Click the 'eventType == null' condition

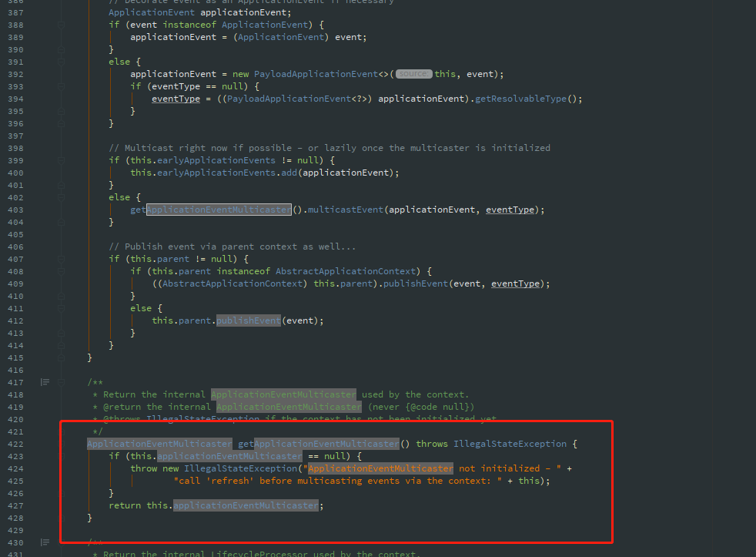pos(197,86)
